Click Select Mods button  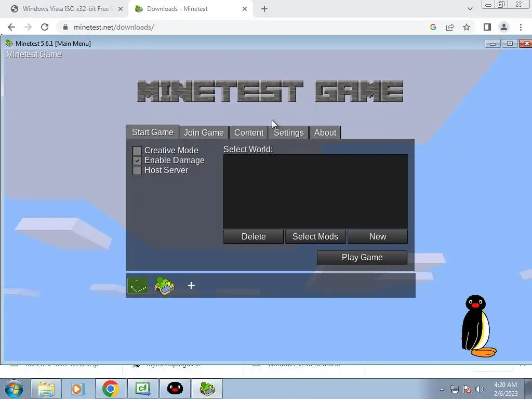point(315,236)
